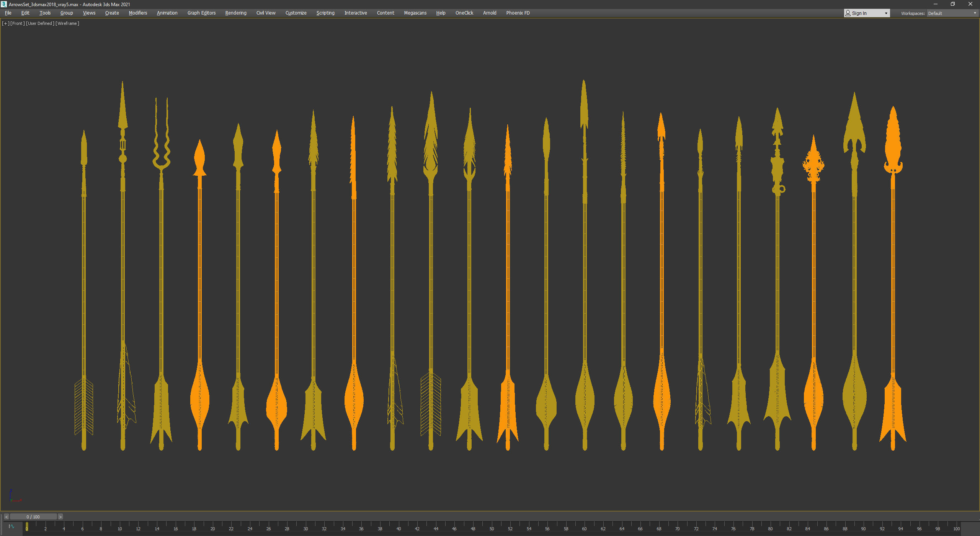This screenshot has height=536, width=980.
Task: Open the [User Defined] viewport settings label
Action: pyautogui.click(x=40, y=23)
